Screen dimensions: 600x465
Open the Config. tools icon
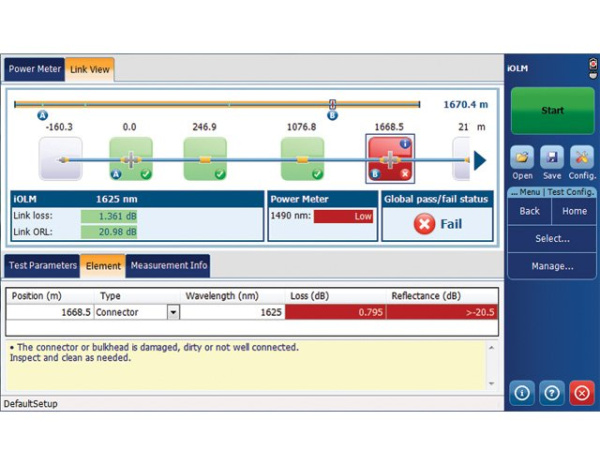[x=582, y=158]
